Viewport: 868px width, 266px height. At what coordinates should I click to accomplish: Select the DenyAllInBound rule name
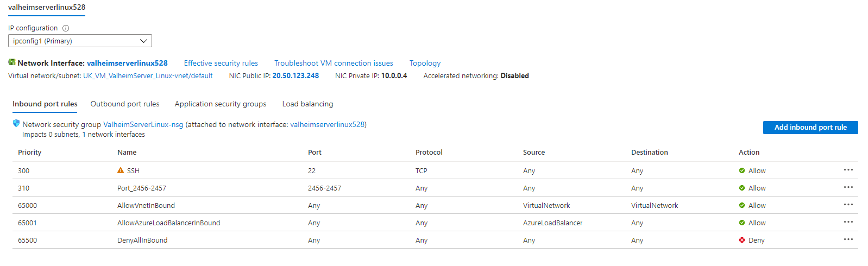pyautogui.click(x=142, y=240)
